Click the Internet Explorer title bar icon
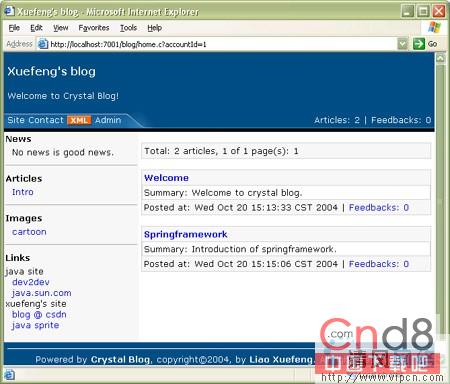The height and width of the screenshot is (384, 450). pyautogui.click(x=9, y=11)
